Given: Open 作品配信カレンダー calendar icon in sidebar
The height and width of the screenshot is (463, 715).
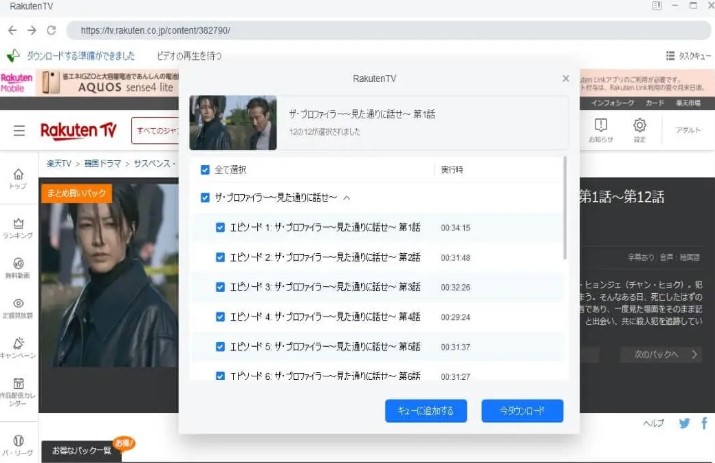Looking at the screenshot, I should pos(18,391).
